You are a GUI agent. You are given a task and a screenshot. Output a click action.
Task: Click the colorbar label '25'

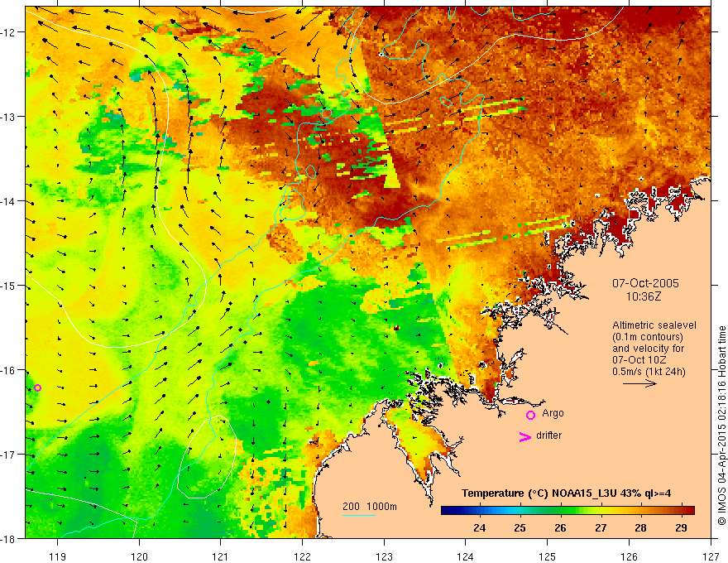pos(520,527)
